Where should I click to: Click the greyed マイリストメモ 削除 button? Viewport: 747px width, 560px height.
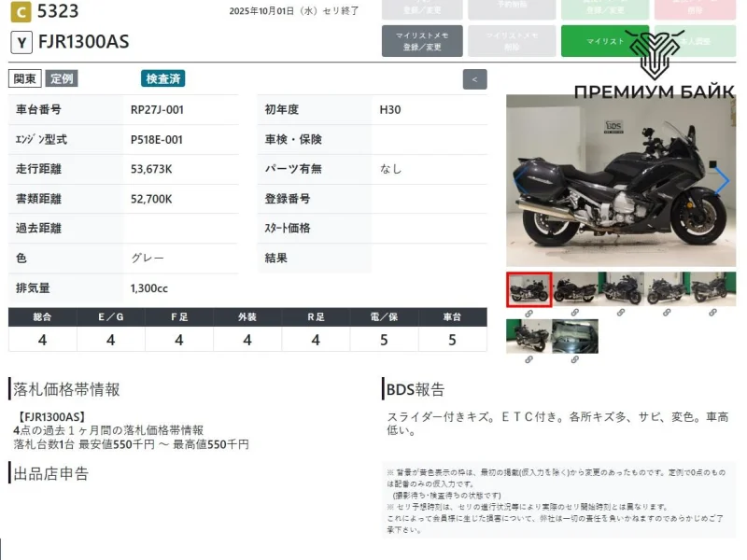tap(512, 41)
